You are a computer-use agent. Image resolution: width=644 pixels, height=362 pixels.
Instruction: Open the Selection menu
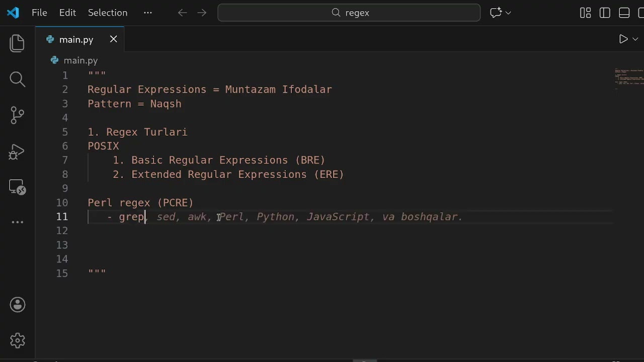point(108,13)
